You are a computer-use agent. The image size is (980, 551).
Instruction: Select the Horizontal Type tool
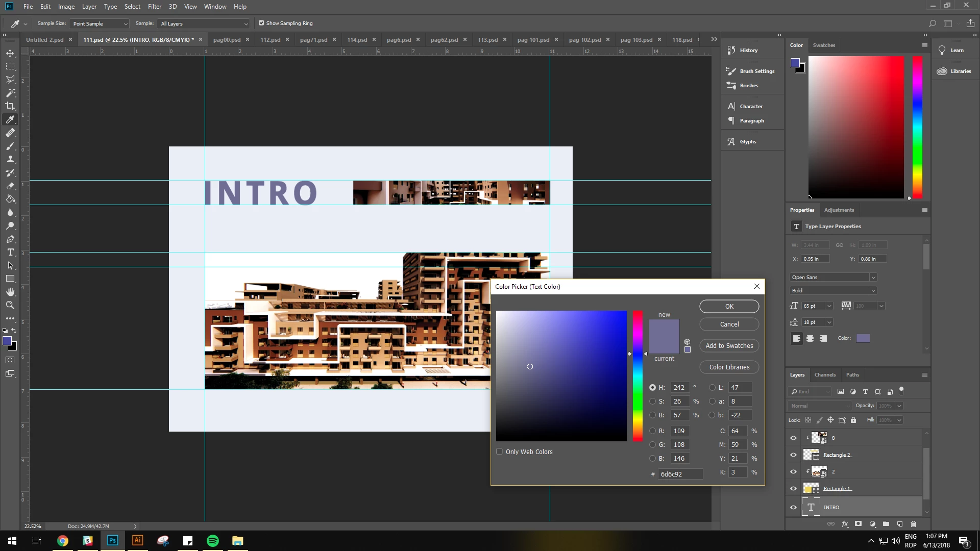(x=10, y=253)
